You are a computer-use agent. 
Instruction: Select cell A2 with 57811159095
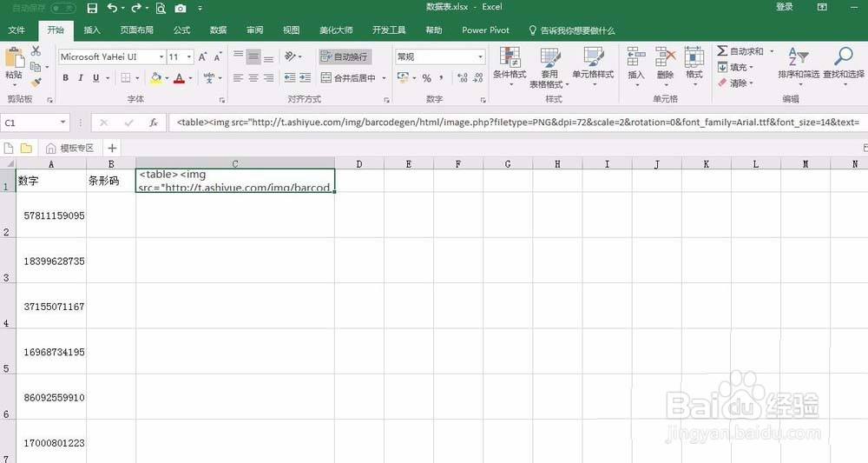point(51,215)
